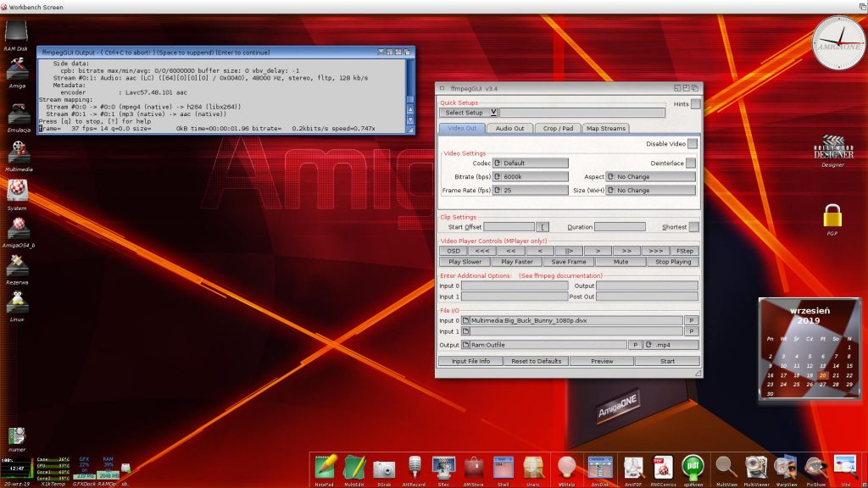Open System drive desktop icon
The width and height of the screenshot is (868, 488).
click(x=17, y=191)
